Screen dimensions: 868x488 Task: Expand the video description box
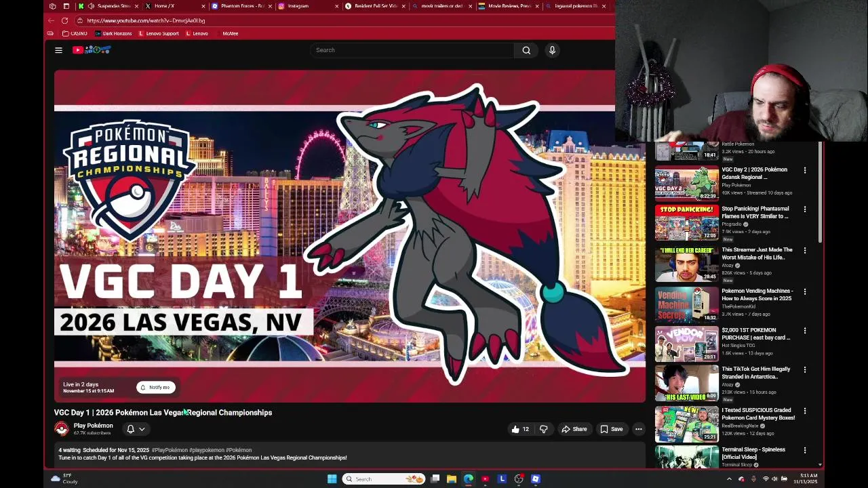tap(349, 455)
